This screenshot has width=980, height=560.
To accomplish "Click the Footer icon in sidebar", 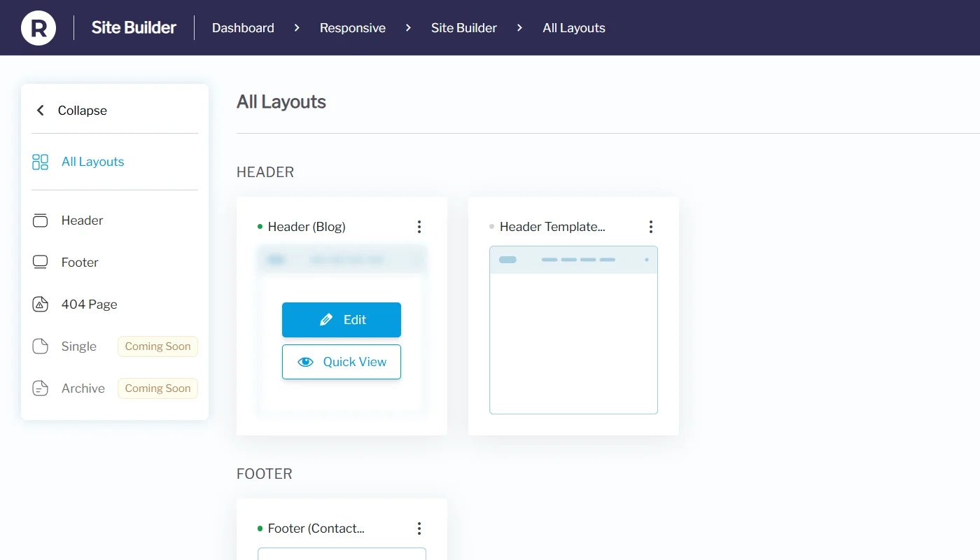I will coord(41,262).
